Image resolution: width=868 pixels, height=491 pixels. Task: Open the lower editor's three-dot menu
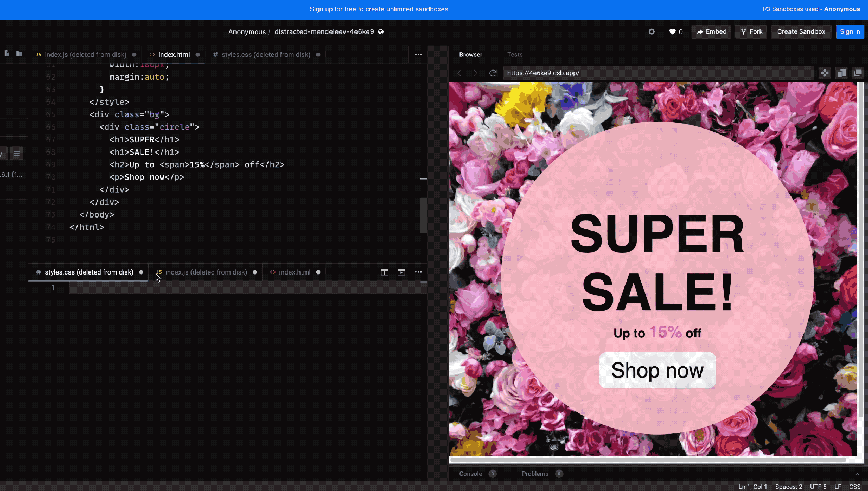(x=418, y=272)
